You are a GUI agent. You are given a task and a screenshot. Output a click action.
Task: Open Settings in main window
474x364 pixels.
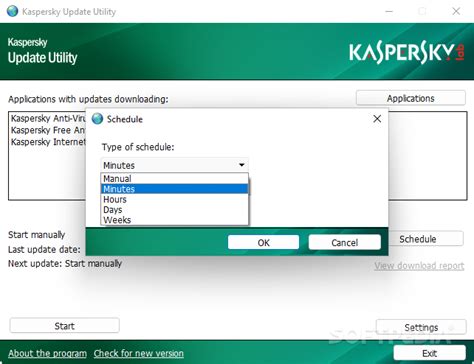click(x=421, y=327)
